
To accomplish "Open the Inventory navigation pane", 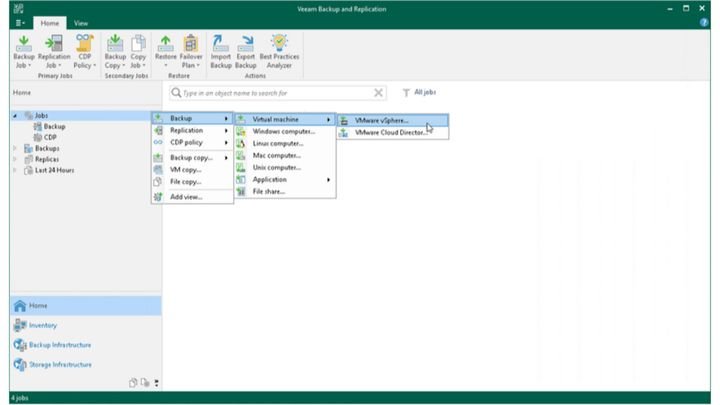I will tap(85, 325).
